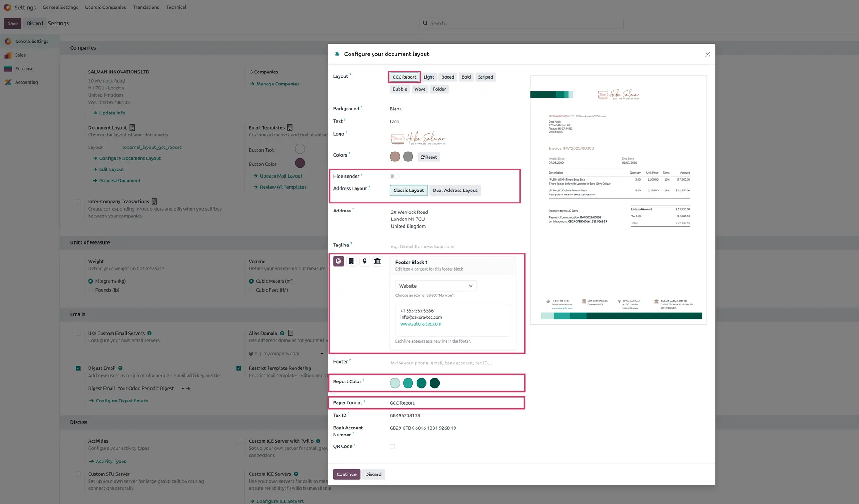Open the Website icon dropdown

436,286
